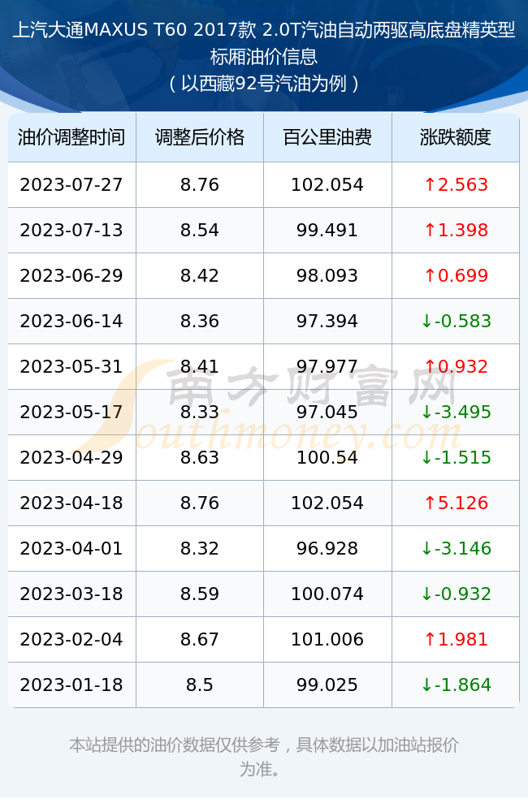Click the 99.025 fuel cost value
The image size is (528, 812).
click(x=327, y=685)
